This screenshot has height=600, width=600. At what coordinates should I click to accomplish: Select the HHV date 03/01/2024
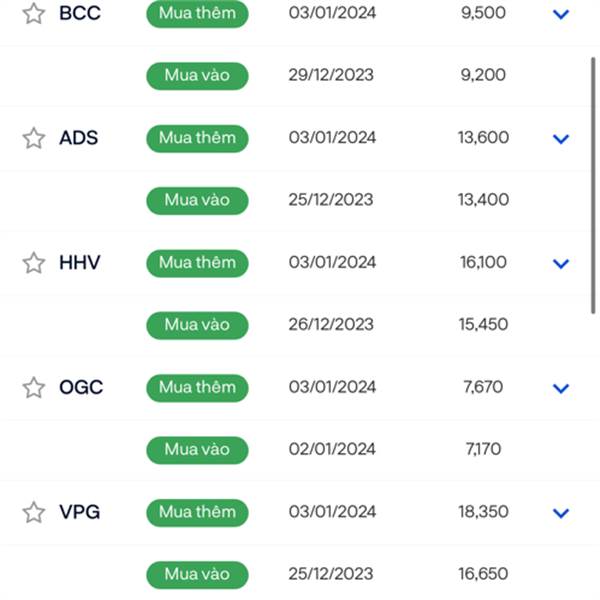332,262
